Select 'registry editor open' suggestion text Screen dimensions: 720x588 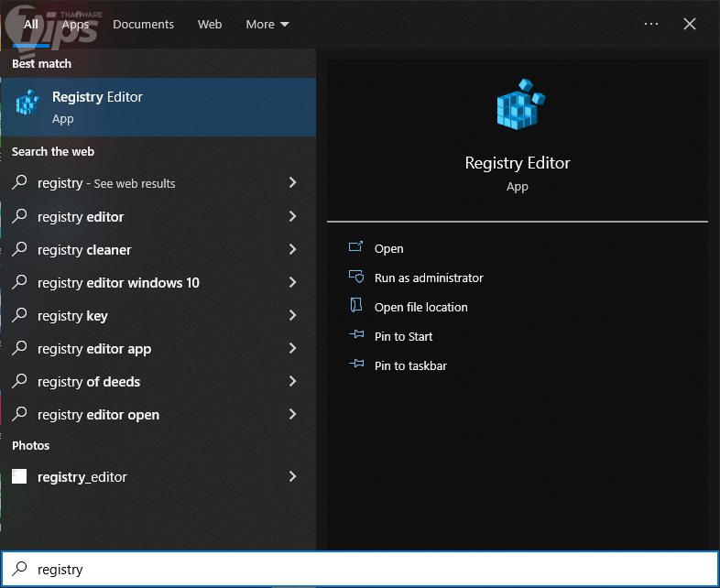98,416
